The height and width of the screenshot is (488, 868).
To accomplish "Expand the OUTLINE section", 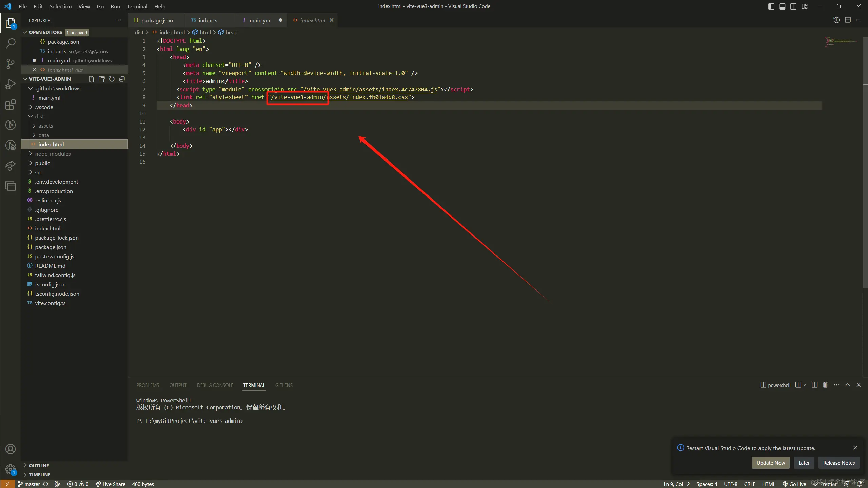I will [39, 466].
